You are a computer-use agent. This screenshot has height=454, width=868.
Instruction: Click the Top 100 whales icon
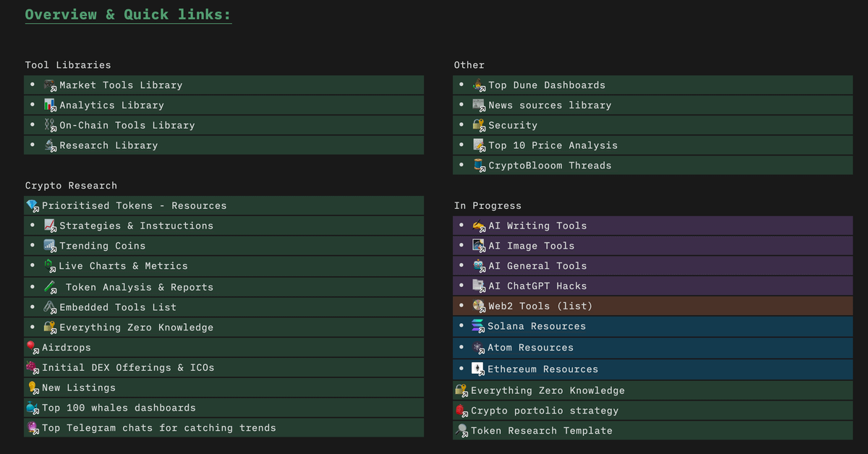(33, 408)
